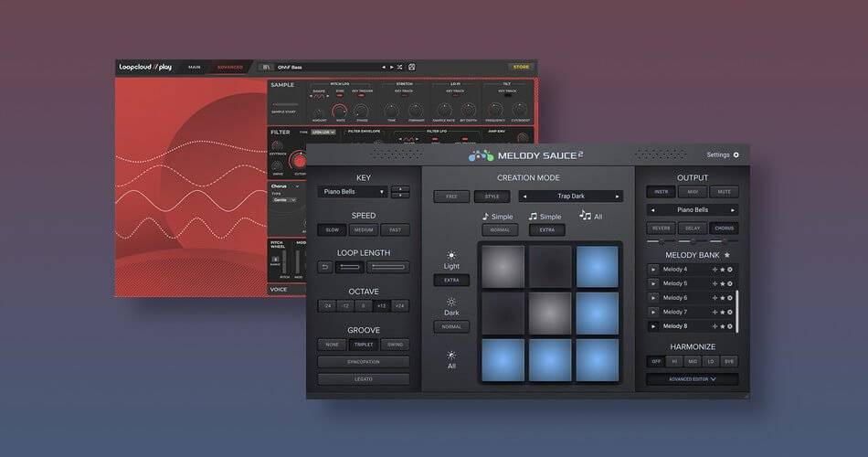Click the Melody Bank favorites star

point(727,255)
